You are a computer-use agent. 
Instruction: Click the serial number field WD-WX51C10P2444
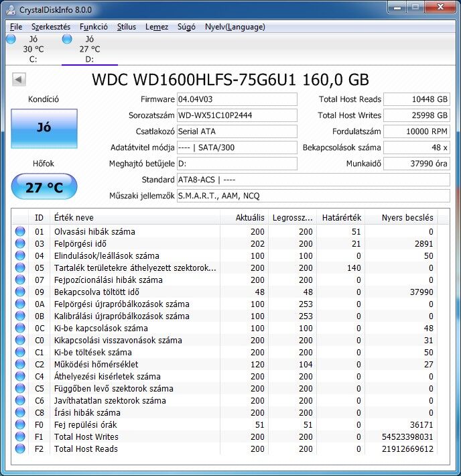point(237,115)
